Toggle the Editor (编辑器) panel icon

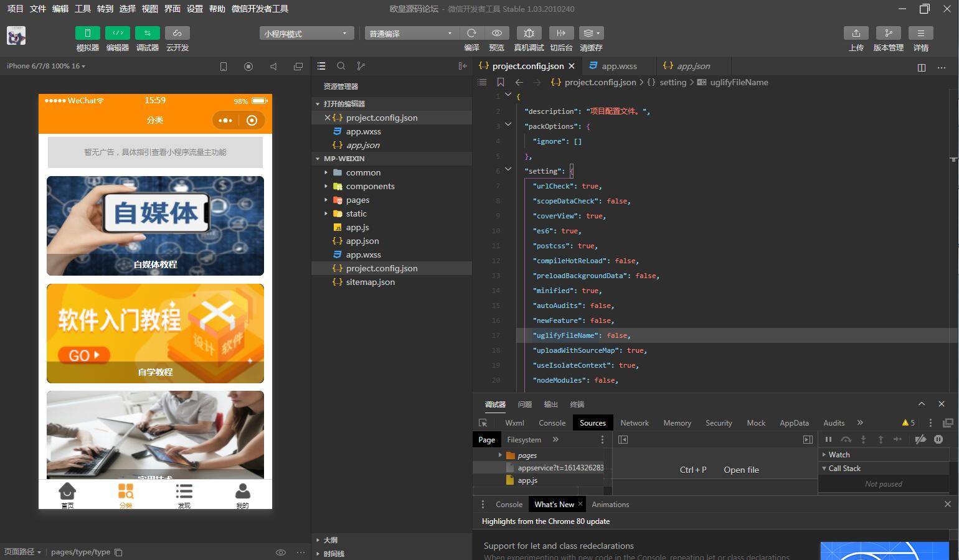point(117,33)
